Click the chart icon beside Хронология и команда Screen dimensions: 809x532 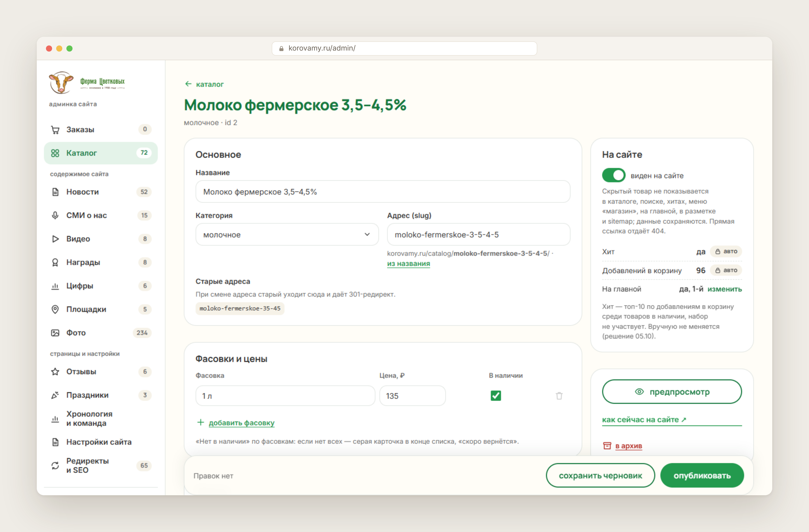(55, 419)
